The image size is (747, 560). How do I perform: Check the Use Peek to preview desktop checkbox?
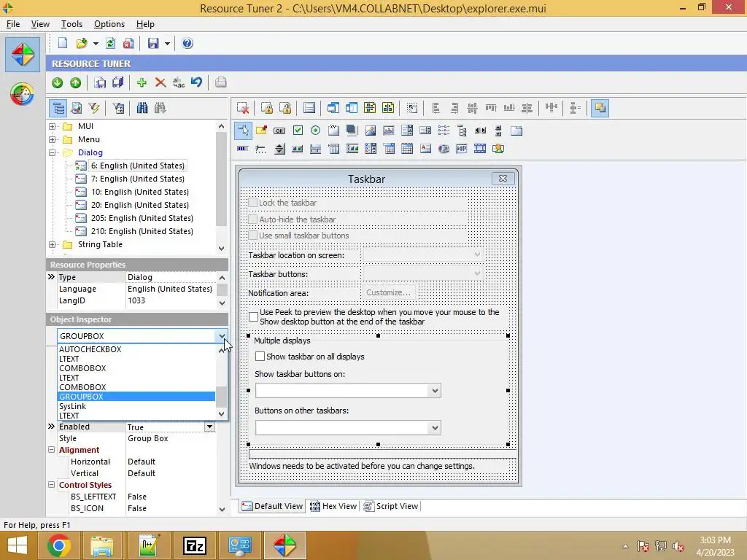(253, 316)
